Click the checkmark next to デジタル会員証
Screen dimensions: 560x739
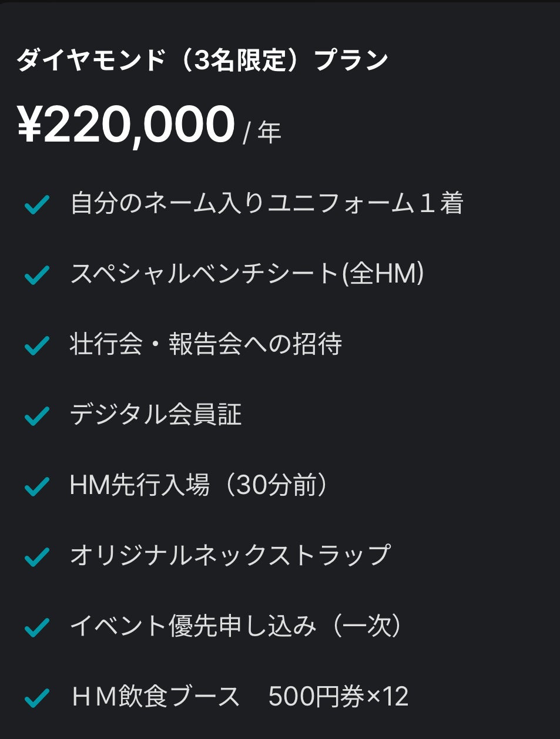point(36,416)
